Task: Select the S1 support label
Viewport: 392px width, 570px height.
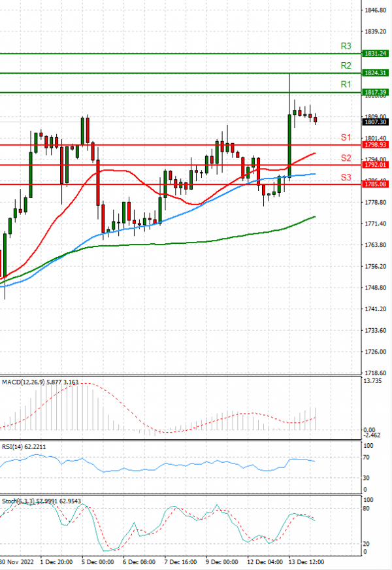Action: tap(346, 137)
